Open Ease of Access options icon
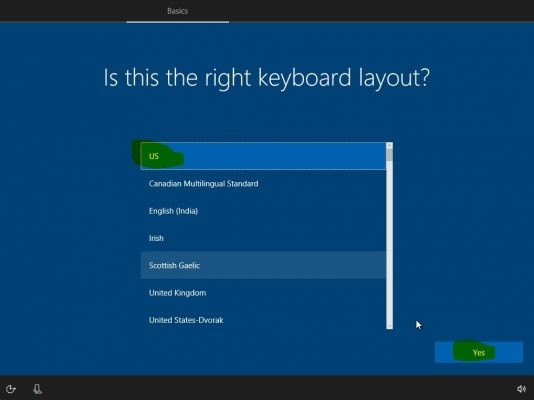The width and height of the screenshot is (534, 400). (11, 389)
